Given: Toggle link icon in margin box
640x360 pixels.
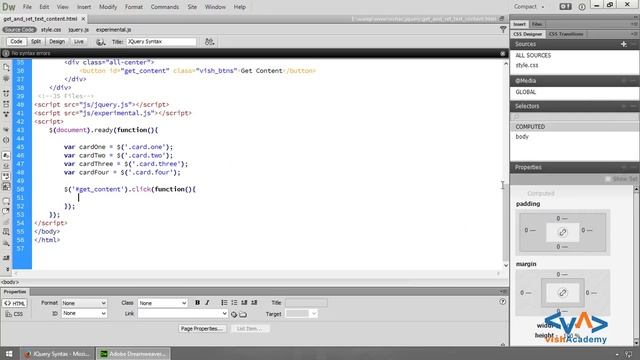Looking at the screenshot, I should [562, 293].
